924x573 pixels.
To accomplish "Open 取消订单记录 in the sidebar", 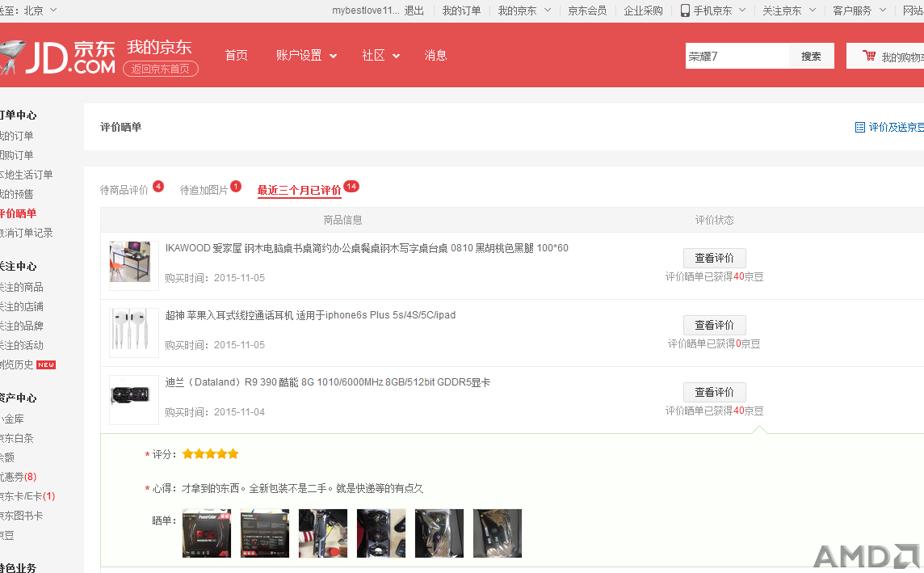I will tap(27, 233).
